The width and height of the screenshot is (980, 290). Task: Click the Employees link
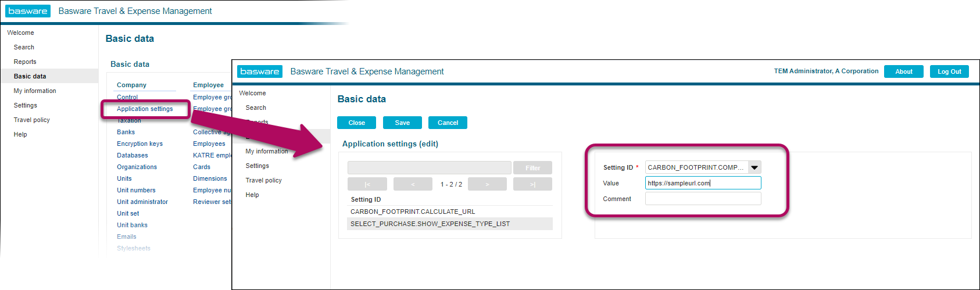tap(209, 144)
